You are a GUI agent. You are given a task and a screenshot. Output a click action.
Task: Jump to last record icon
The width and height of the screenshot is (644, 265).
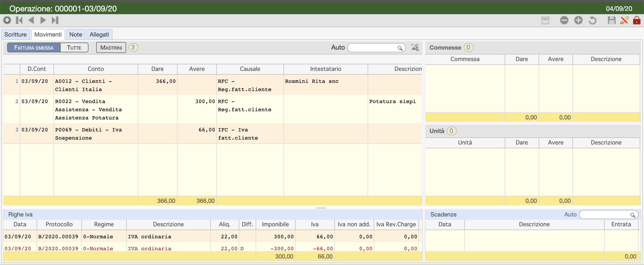point(55,20)
